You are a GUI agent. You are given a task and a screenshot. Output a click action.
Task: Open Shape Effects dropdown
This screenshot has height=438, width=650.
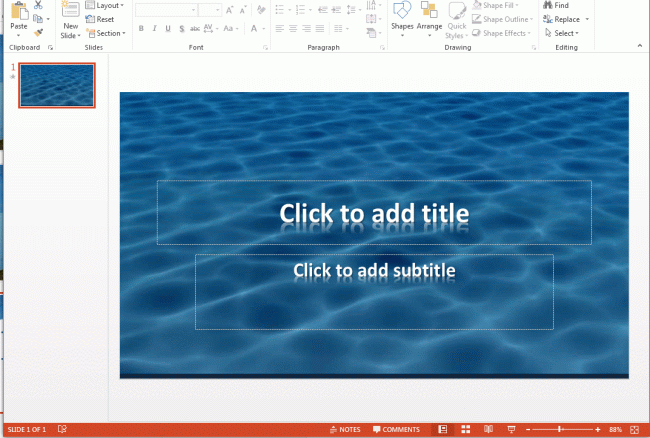tap(502, 33)
